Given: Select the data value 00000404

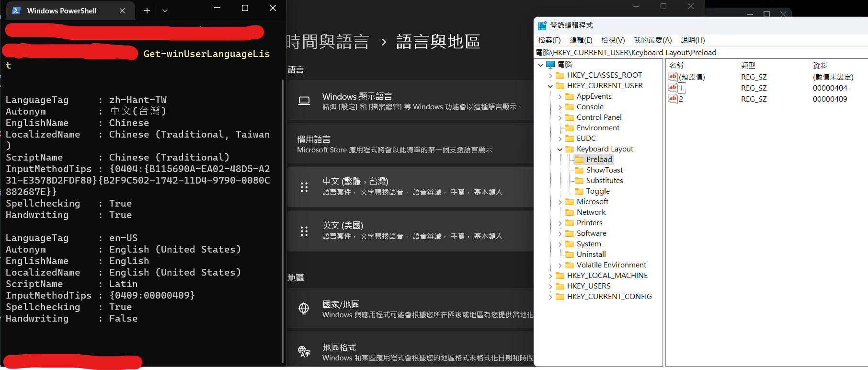Looking at the screenshot, I should 830,88.
